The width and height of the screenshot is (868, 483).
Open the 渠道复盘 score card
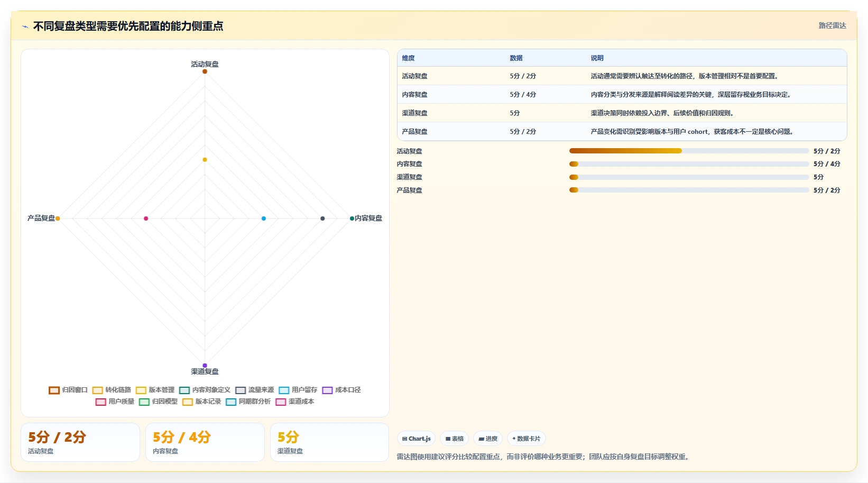(330, 442)
